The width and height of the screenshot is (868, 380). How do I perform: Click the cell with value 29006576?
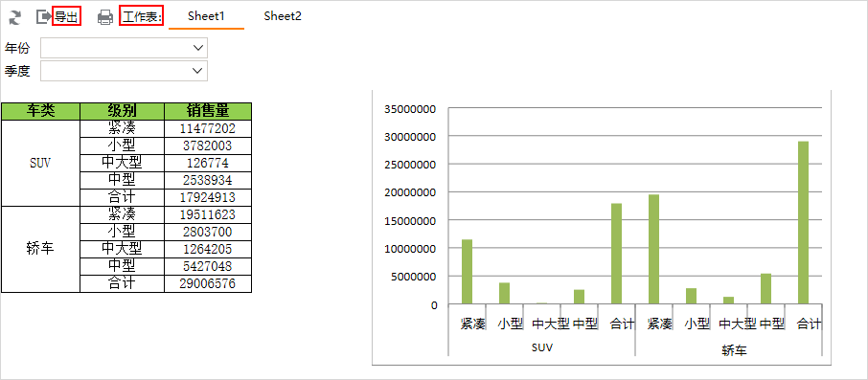[x=208, y=283]
